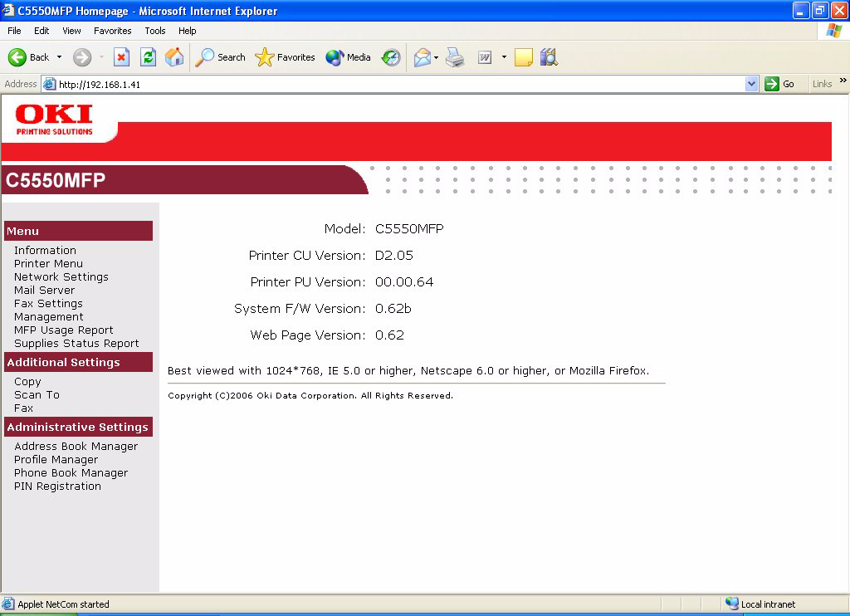
Task: Click the Print icon
Action: pos(455,57)
